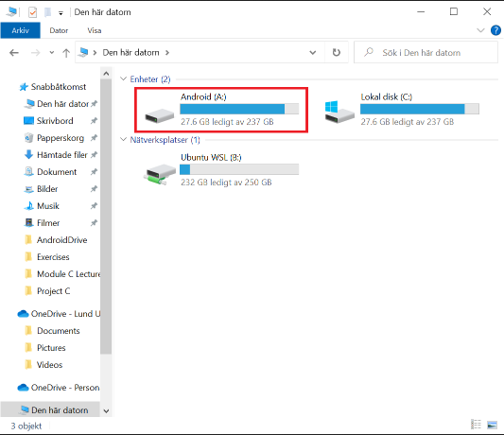Go back with the back arrow

click(x=14, y=52)
